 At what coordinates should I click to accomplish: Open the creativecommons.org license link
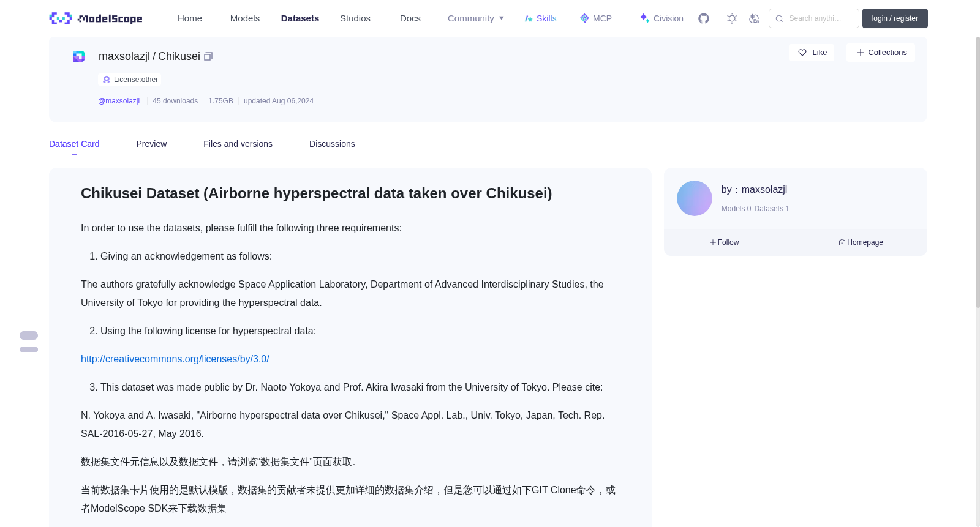click(x=175, y=359)
